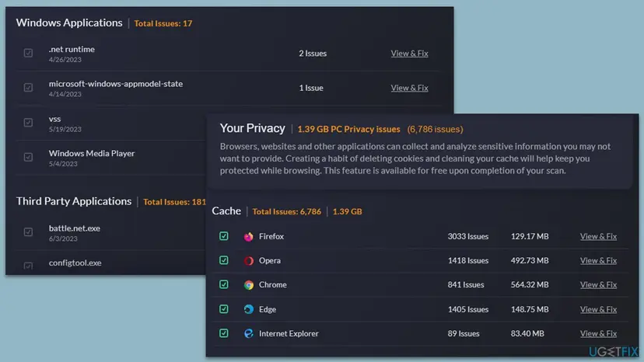Click the "Total Issues: 181" third party label
644x362 pixels.
[174, 202]
